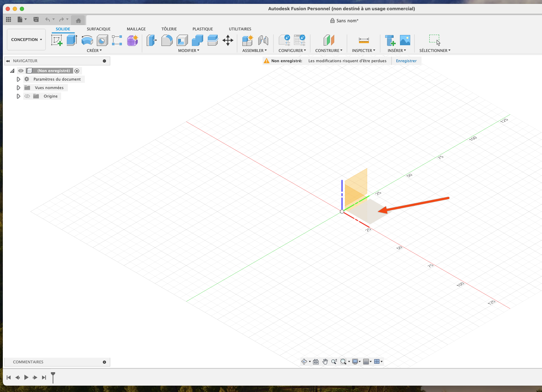
Task: Open the grid and snaps dropdown
Action: pos(367,362)
